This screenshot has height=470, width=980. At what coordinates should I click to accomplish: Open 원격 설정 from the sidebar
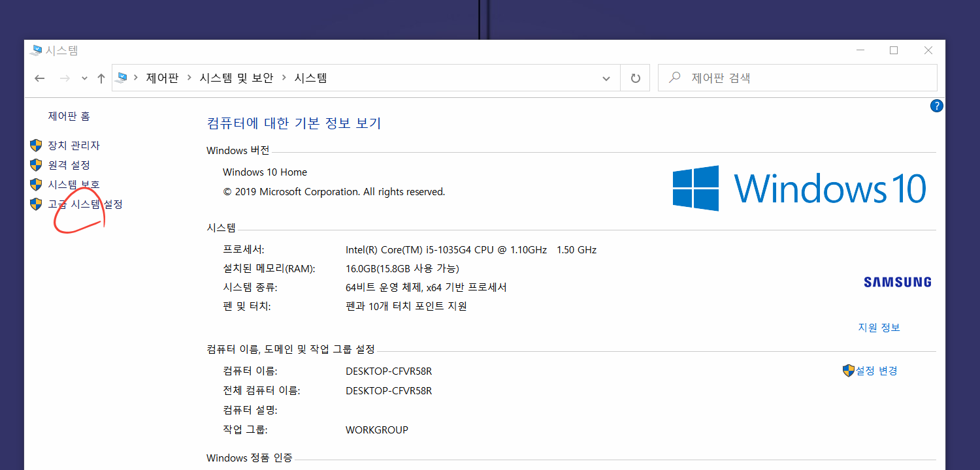(x=69, y=165)
